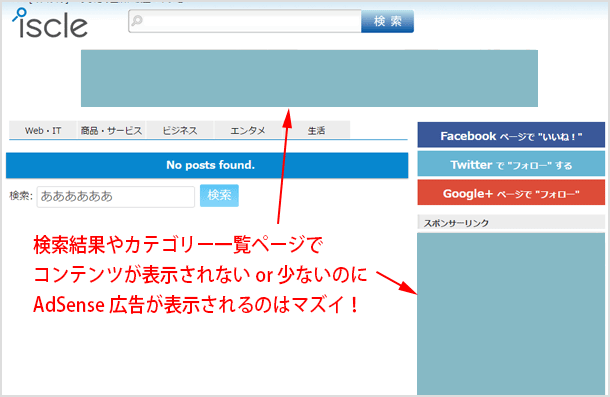Click the Facebook ページで いいね button
The height and width of the screenshot is (397, 610).
tap(511, 135)
